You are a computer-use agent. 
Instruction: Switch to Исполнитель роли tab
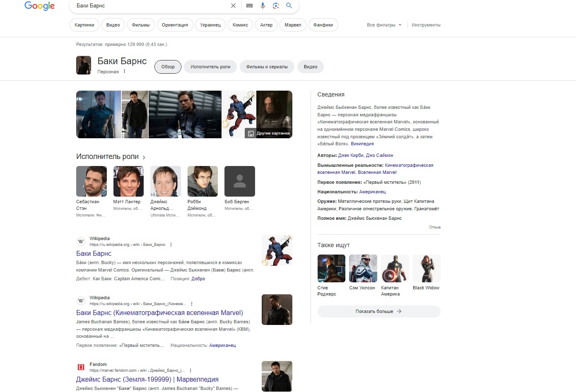click(210, 67)
